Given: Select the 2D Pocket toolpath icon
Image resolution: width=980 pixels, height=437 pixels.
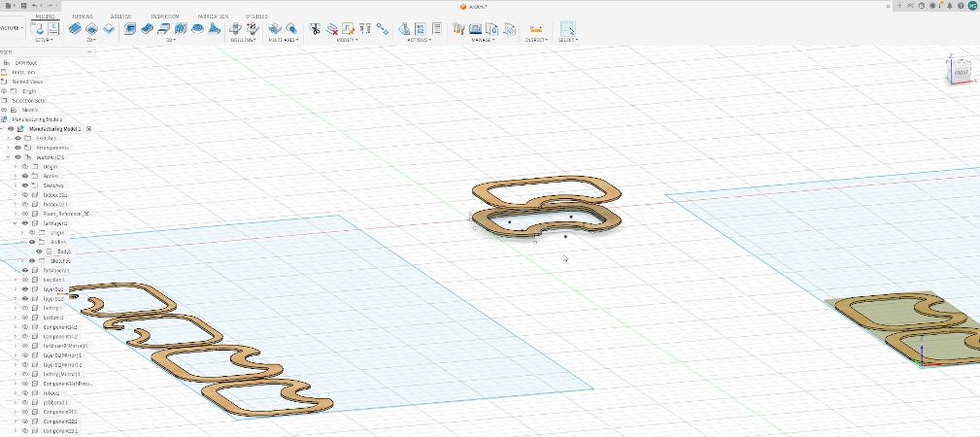Looking at the screenshot, I should [x=91, y=29].
